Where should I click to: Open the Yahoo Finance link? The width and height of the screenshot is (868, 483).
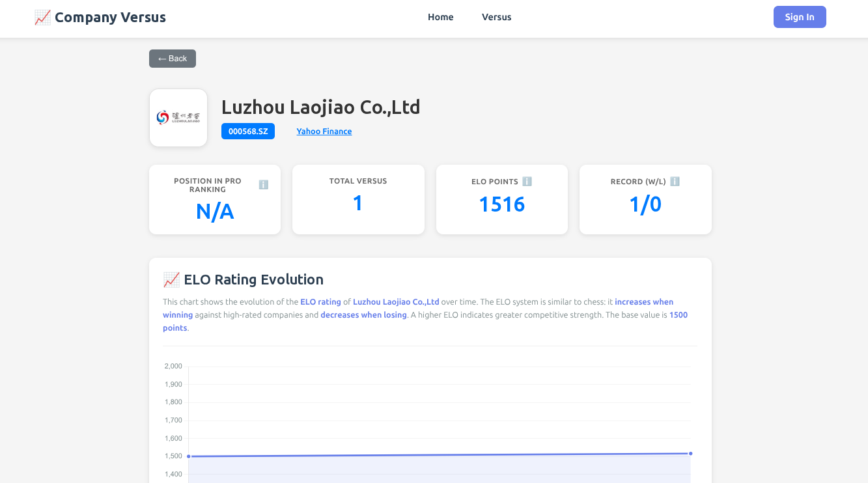pos(324,131)
